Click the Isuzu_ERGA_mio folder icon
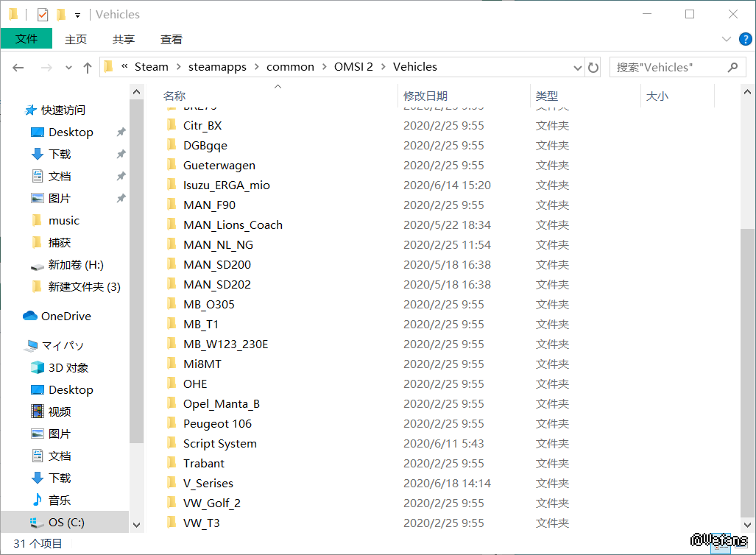This screenshot has height=555, width=756. 172,184
